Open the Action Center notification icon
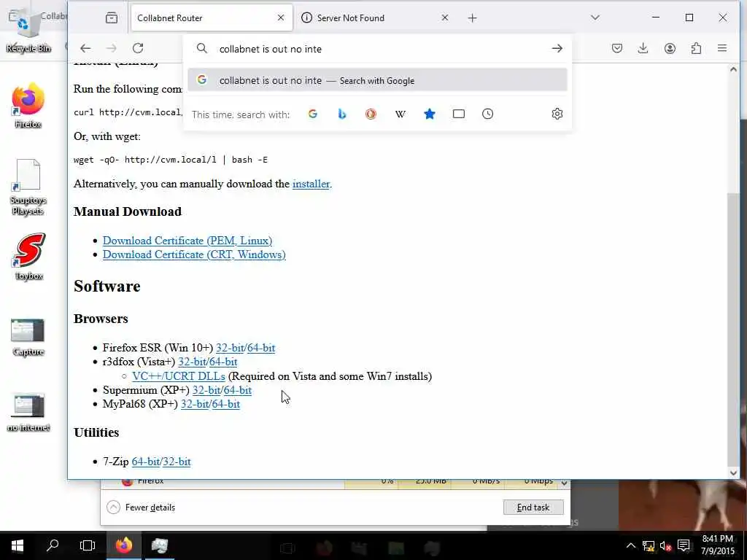 [684, 545]
